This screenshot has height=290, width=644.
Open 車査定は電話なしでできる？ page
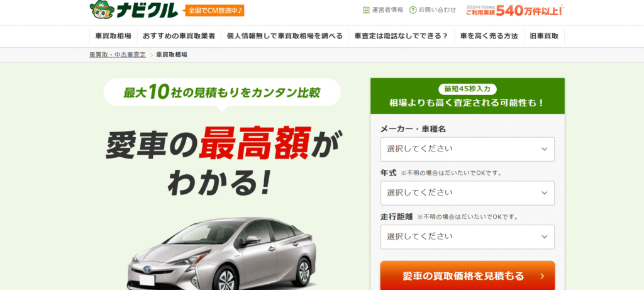point(401,36)
